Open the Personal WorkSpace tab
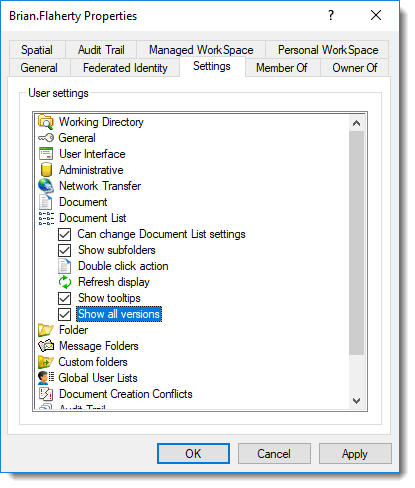415x488 pixels. point(328,50)
